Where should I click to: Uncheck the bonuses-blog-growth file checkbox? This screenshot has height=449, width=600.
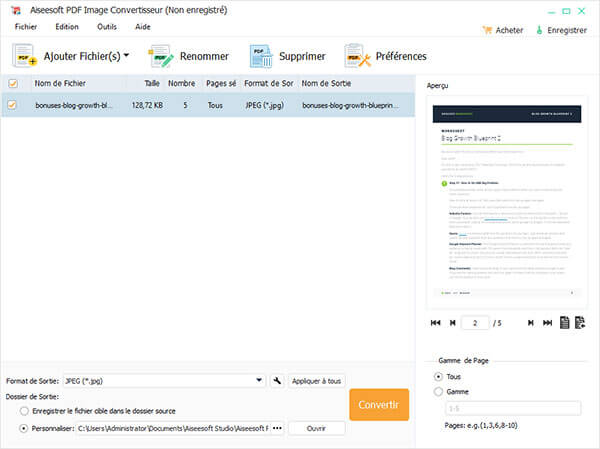[13, 104]
